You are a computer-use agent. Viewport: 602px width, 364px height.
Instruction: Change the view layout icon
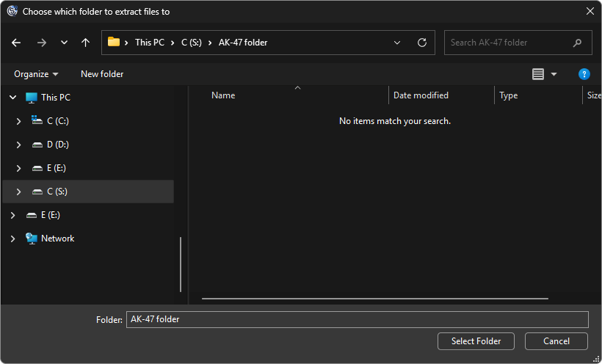click(x=538, y=74)
